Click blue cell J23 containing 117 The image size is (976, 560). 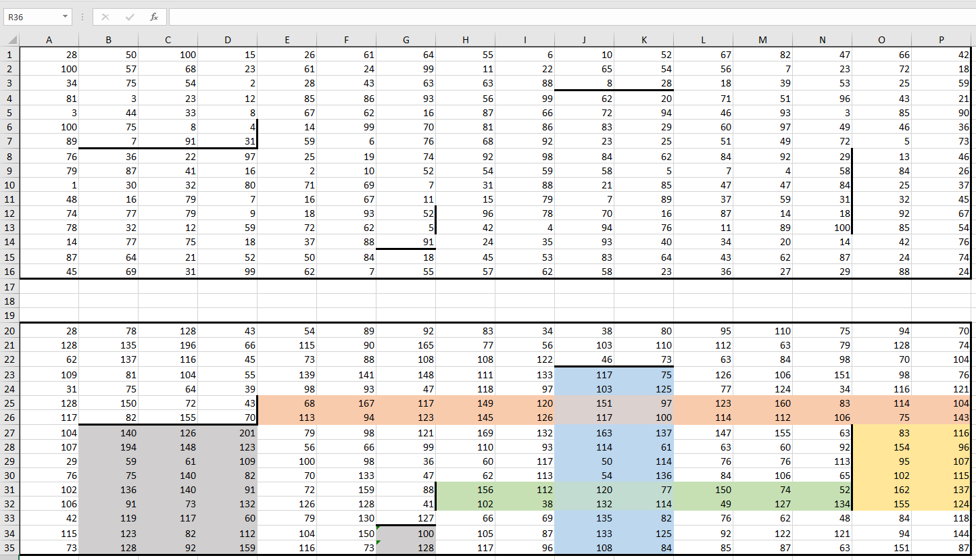pyautogui.click(x=584, y=374)
